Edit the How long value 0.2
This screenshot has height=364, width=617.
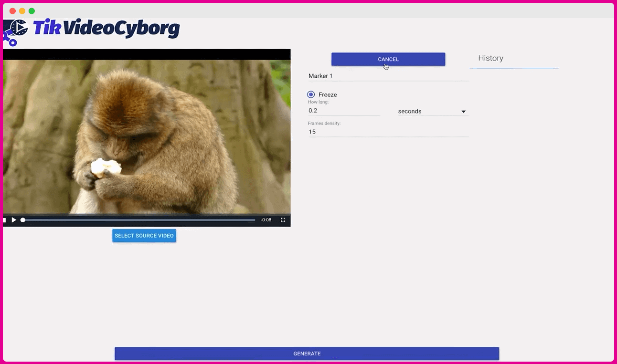pos(344,111)
